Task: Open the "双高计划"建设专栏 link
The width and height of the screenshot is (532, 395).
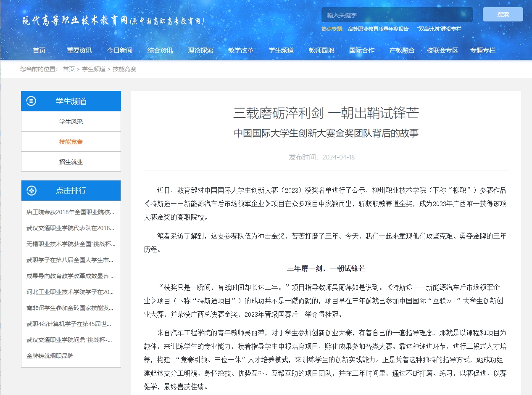Action: click(x=439, y=29)
